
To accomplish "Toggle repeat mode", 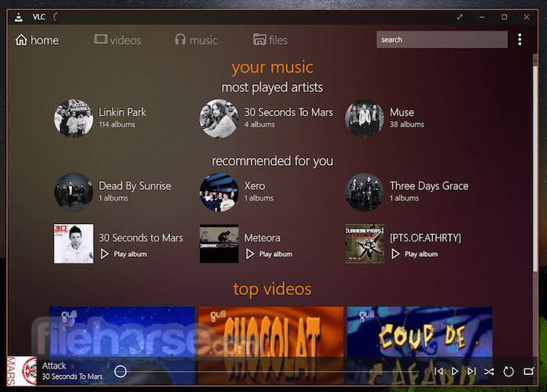I will tap(508, 372).
